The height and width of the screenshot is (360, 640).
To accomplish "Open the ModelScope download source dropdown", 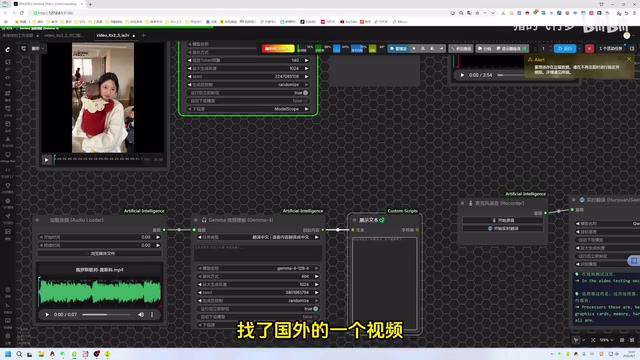I will pos(248,109).
